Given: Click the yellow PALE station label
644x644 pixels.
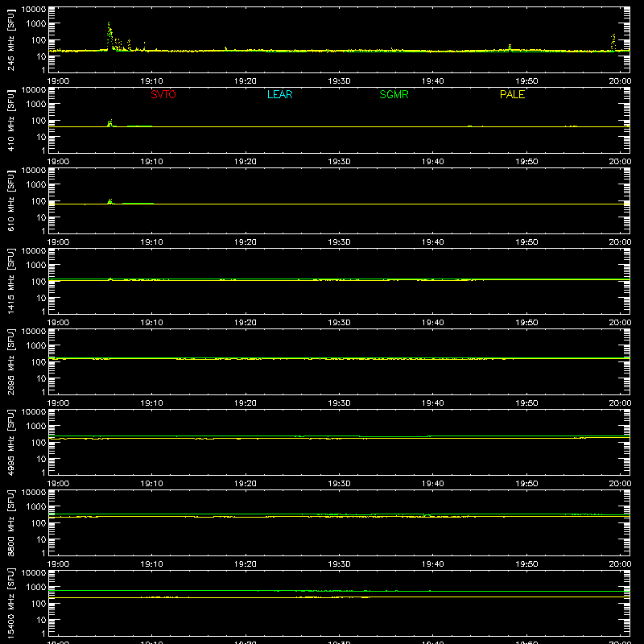Looking at the screenshot, I should 512,94.
